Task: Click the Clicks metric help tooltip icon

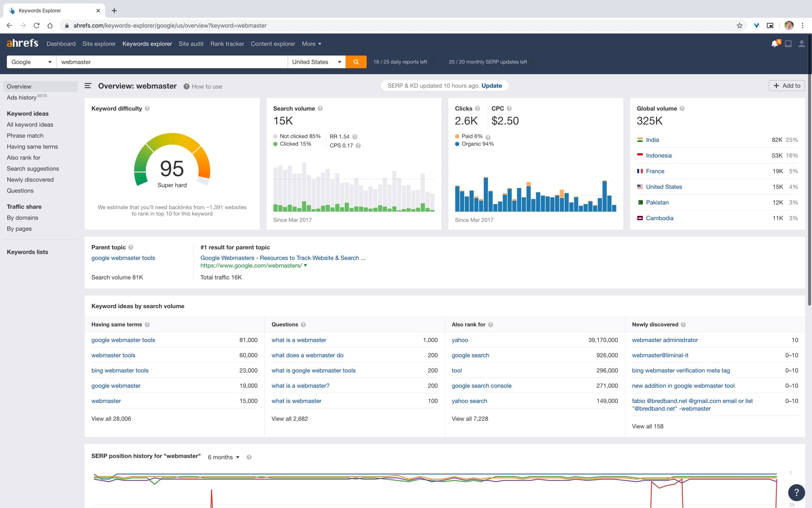Action: [478, 108]
